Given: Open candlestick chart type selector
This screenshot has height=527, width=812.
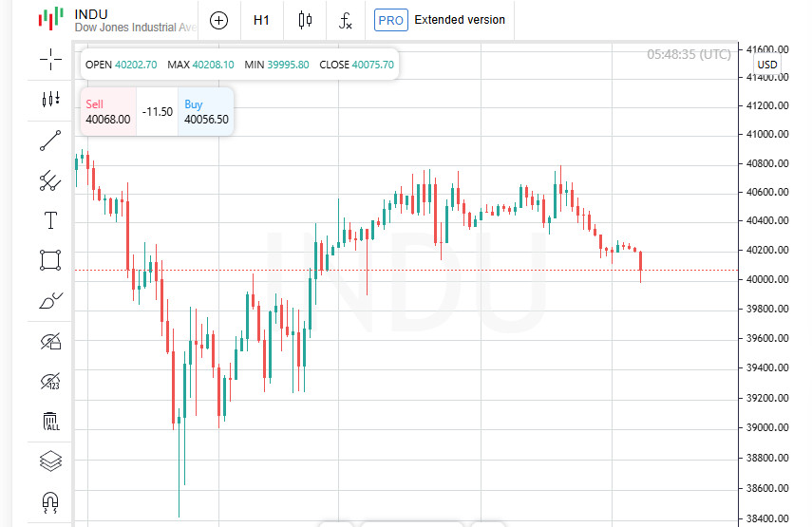Looking at the screenshot, I should coord(304,20).
